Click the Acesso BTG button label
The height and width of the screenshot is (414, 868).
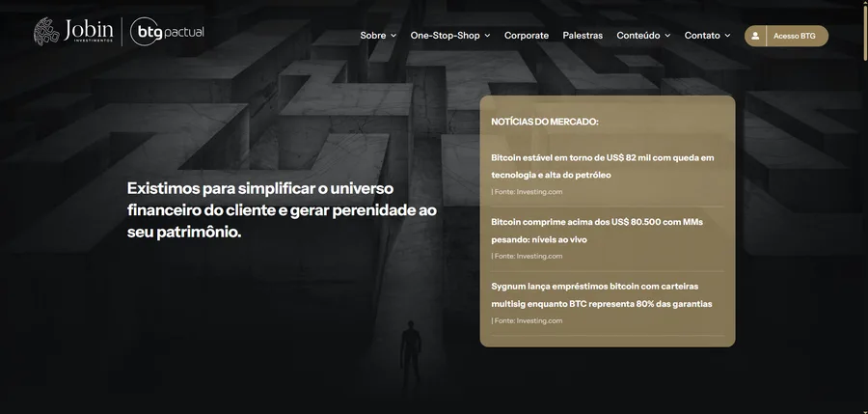tap(795, 36)
